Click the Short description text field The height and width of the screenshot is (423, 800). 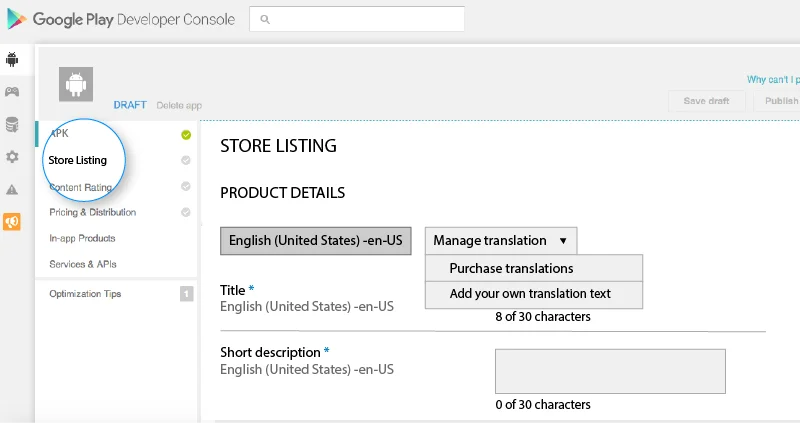click(610, 371)
